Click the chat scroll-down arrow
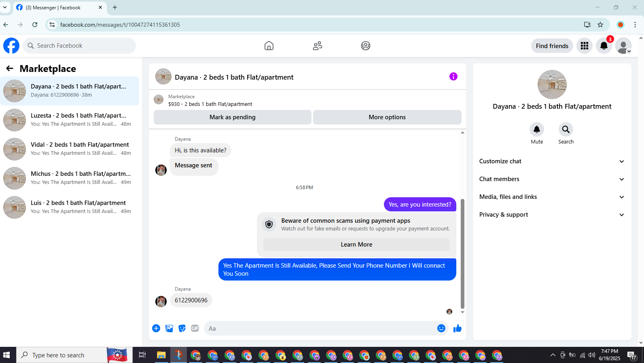 [x=462, y=312]
